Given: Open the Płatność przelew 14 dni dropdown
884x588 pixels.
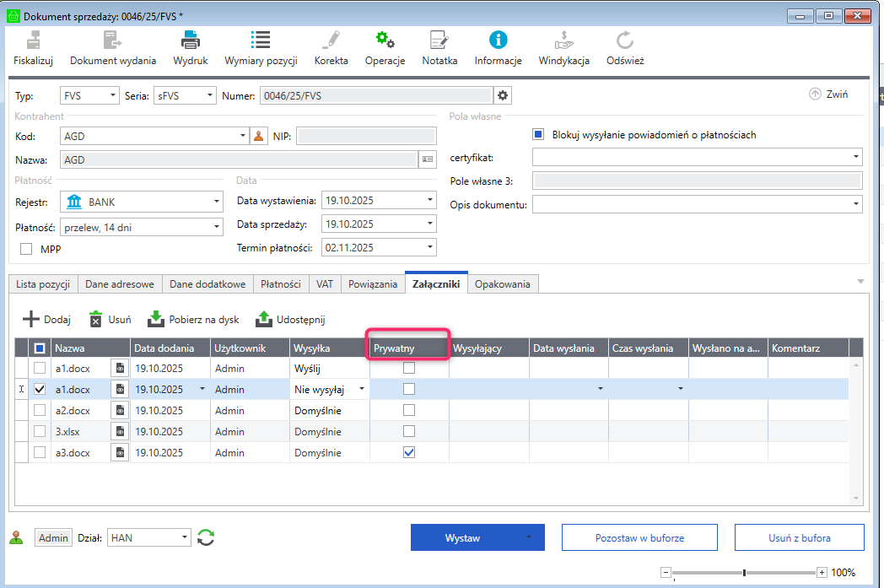Looking at the screenshot, I should (216, 227).
